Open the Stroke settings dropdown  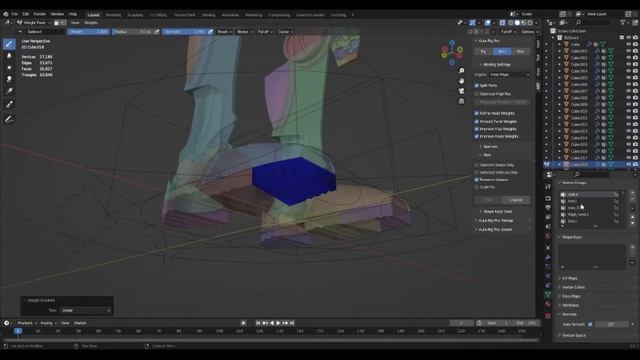tap(245, 31)
